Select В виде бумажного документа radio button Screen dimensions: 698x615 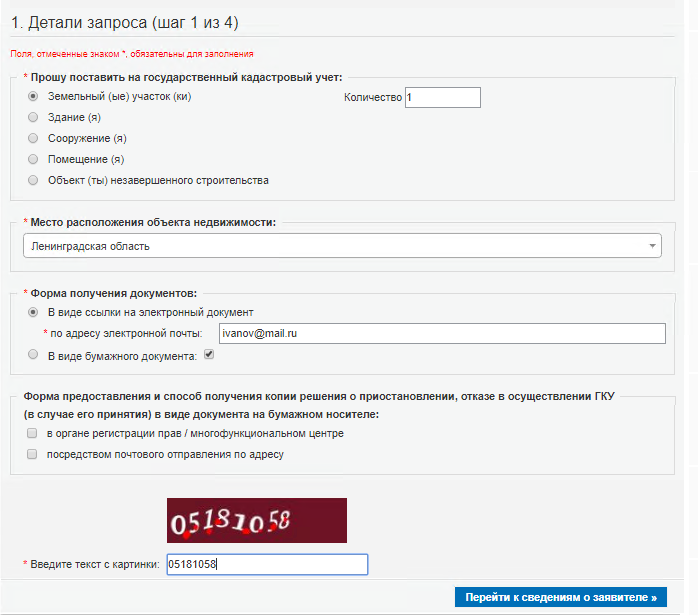[33, 354]
